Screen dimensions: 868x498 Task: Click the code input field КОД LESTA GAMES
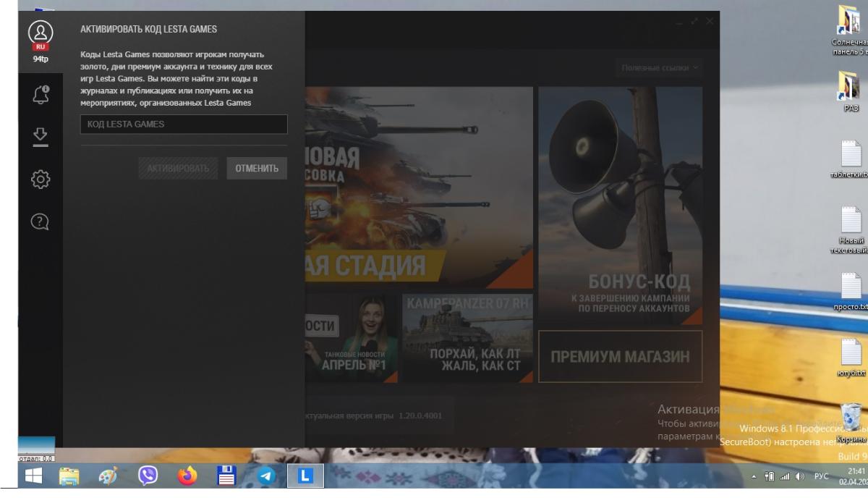(x=184, y=124)
